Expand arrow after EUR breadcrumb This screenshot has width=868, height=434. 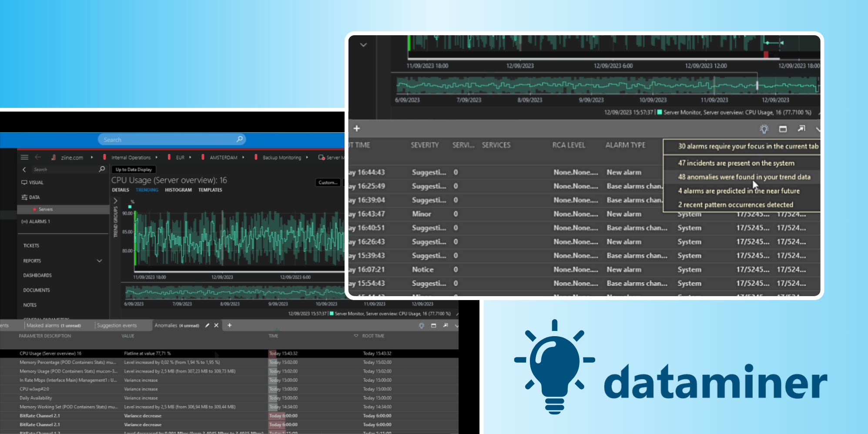click(190, 157)
